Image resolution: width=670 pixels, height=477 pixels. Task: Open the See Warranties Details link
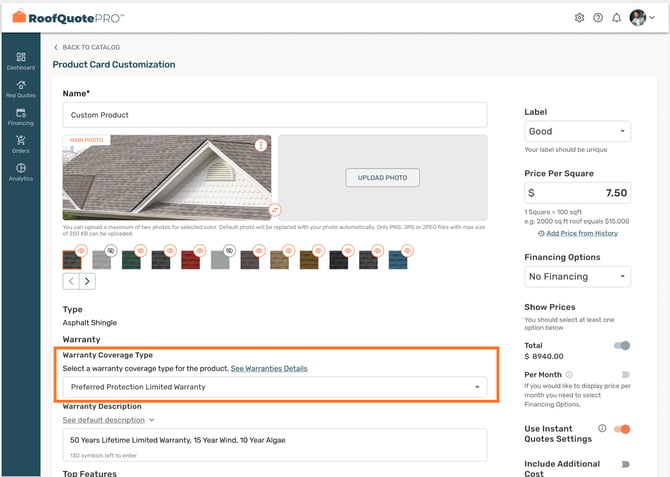pyautogui.click(x=269, y=368)
